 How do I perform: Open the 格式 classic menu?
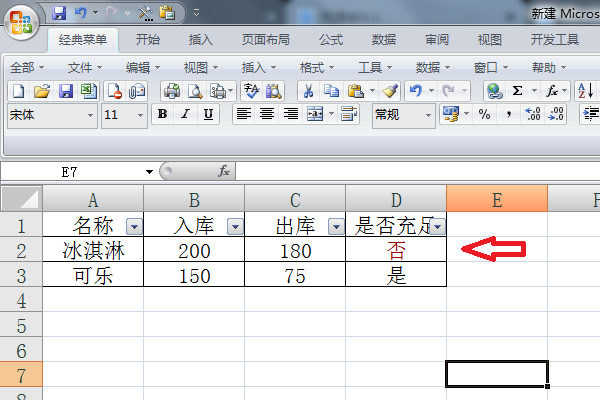point(316,68)
